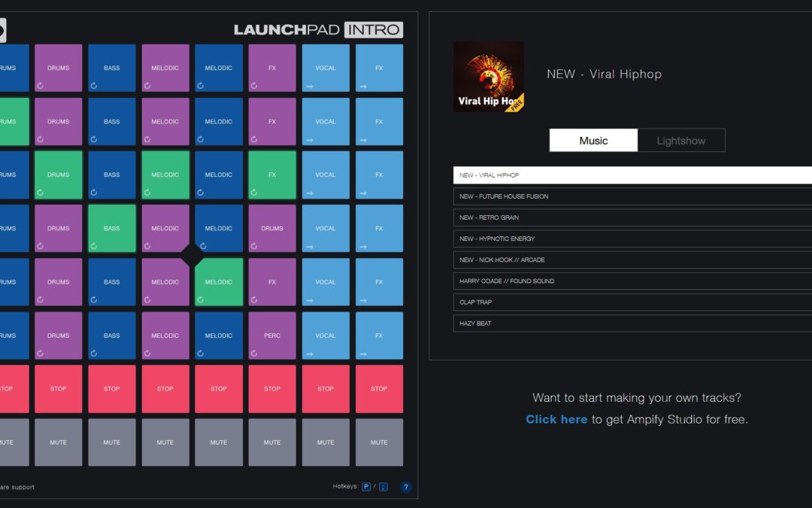The height and width of the screenshot is (508, 812).
Task: Hit the STOP pad below the PERC pad
Action: click(272, 389)
